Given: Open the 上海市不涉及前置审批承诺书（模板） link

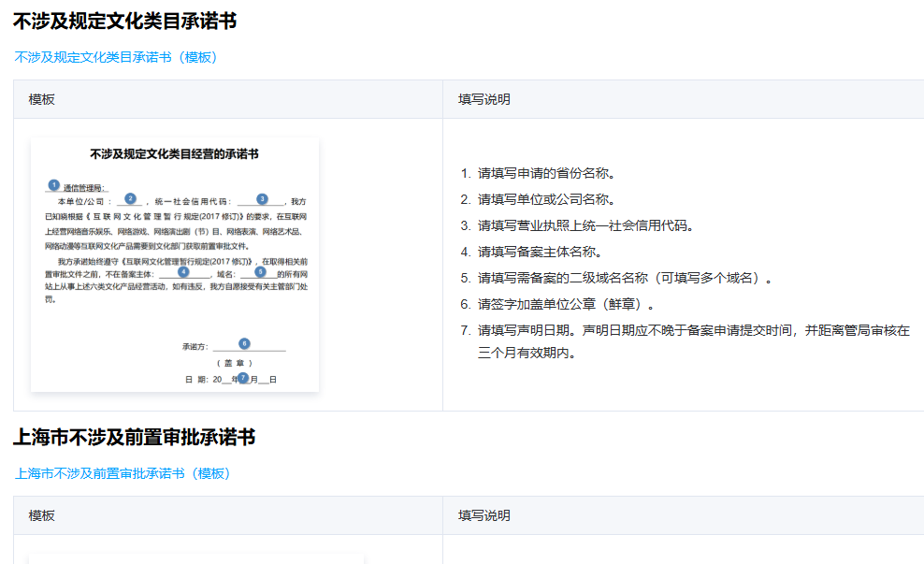Looking at the screenshot, I should point(123,473).
